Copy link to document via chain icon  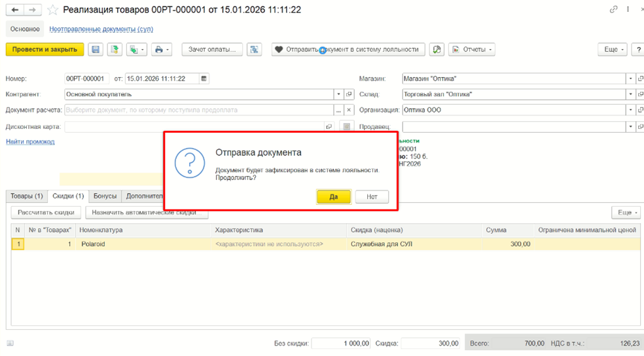(x=613, y=9)
